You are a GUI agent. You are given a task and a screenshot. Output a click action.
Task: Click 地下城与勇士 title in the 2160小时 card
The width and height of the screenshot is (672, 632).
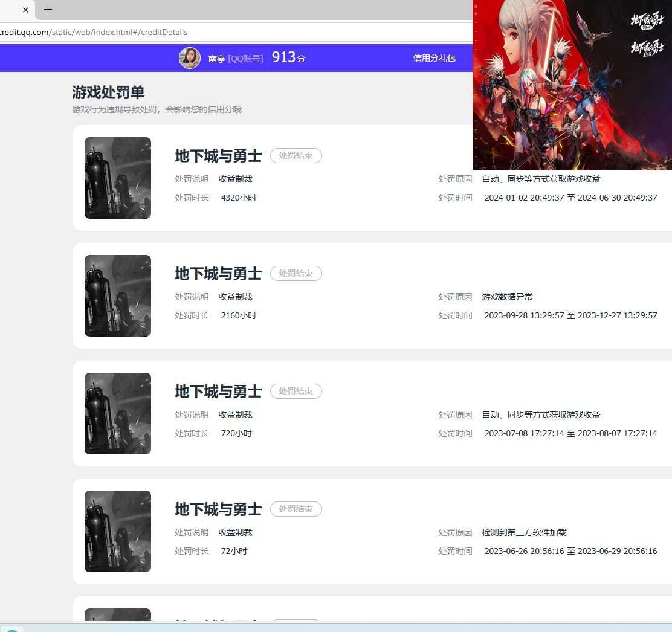[218, 273]
